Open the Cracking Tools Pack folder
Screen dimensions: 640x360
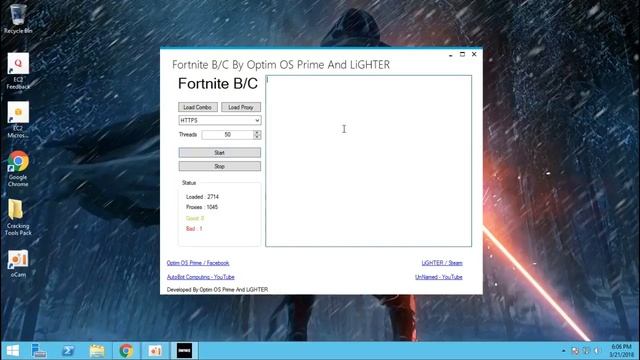(18, 217)
